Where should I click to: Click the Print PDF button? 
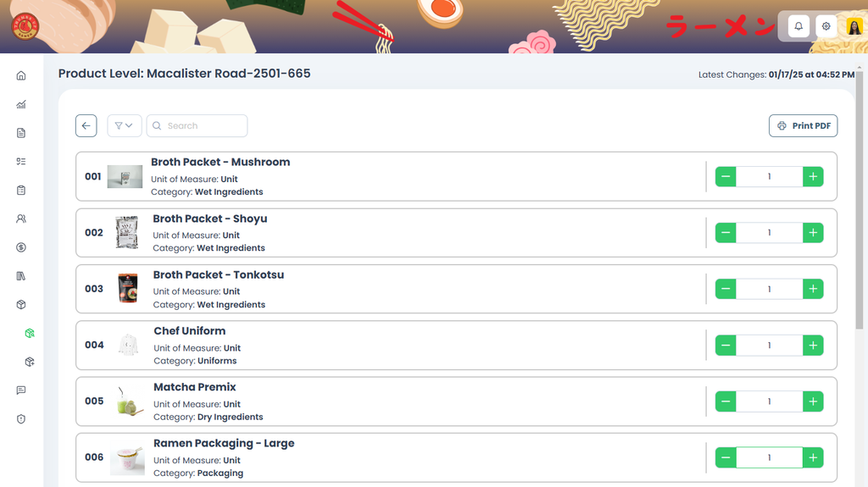(x=804, y=125)
